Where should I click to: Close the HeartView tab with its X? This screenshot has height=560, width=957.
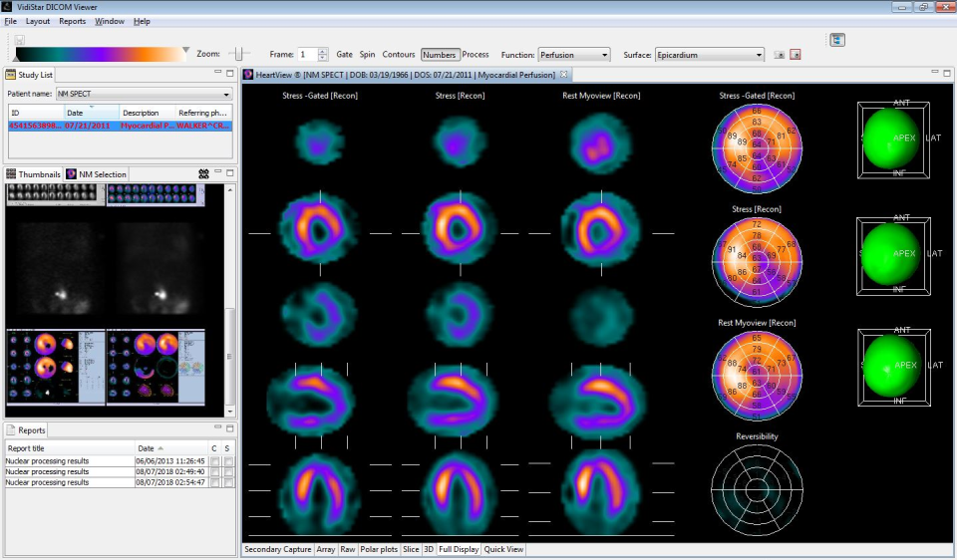click(563, 75)
